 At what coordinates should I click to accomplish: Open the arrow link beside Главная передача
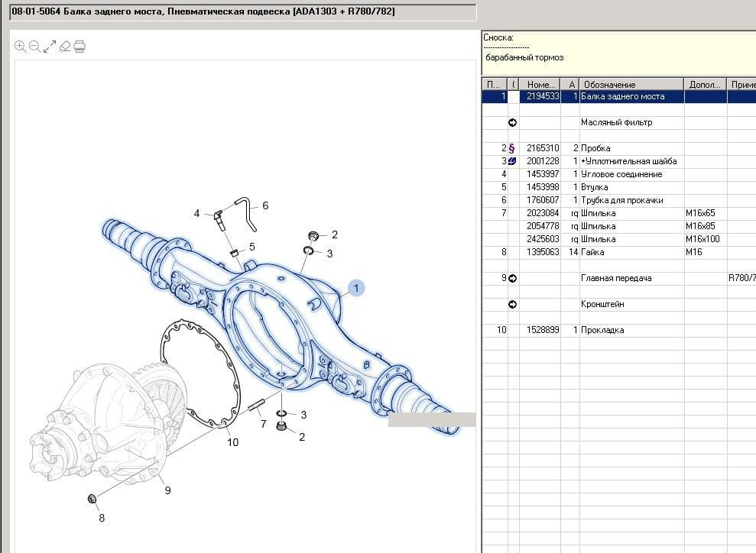[x=512, y=278]
